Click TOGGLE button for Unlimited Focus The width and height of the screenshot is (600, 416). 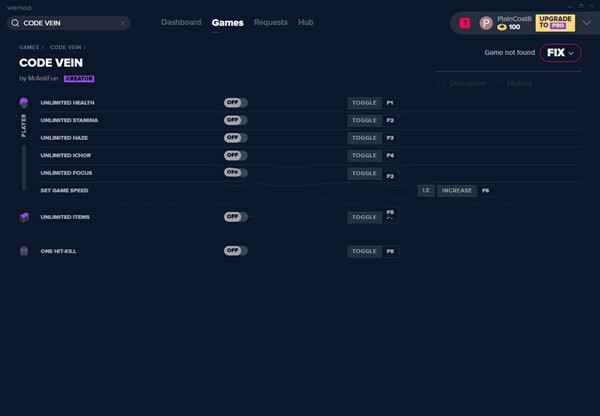pyautogui.click(x=364, y=173)
